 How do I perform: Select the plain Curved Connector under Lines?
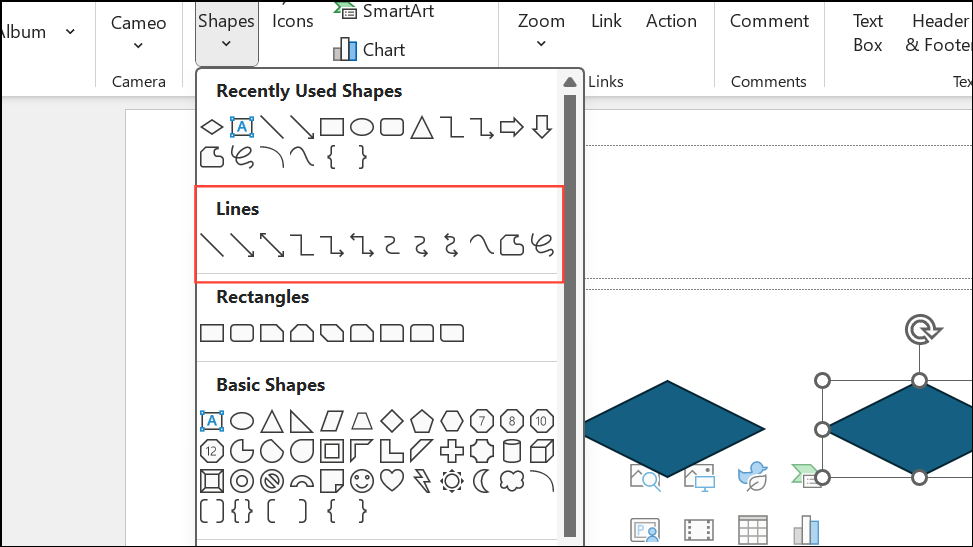[392, 245]
